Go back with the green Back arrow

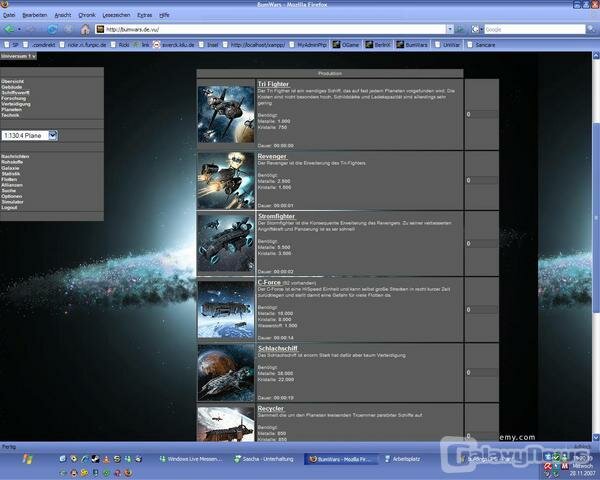8,29
